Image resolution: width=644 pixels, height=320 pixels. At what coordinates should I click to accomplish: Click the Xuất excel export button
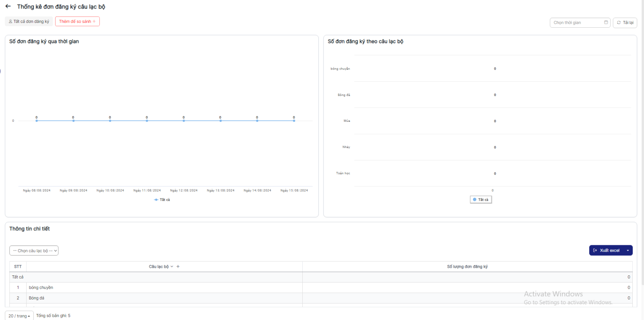[x=607, y=250]
